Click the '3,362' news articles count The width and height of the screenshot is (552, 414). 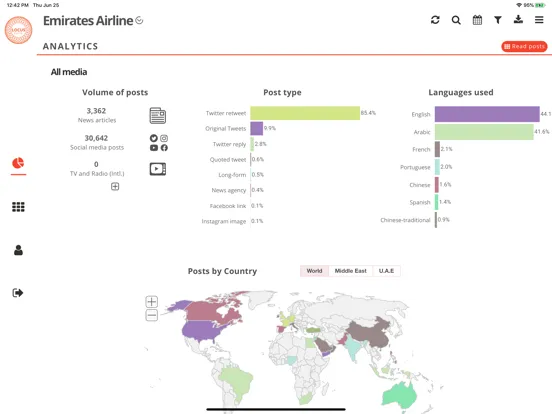tap(96, 111)
